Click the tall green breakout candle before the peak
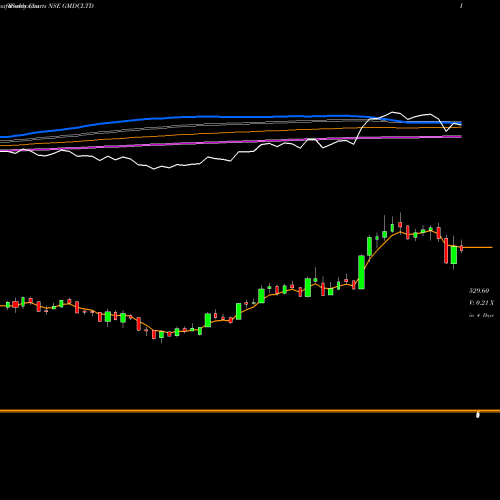The height and width of the screenshot is (500, 500). 361,272
